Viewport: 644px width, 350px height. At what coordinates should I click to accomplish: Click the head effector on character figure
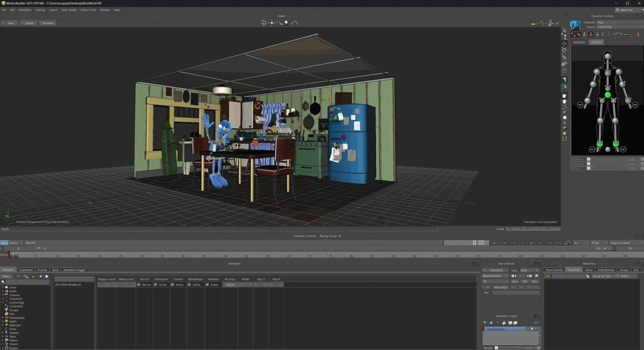coord(607,56)
